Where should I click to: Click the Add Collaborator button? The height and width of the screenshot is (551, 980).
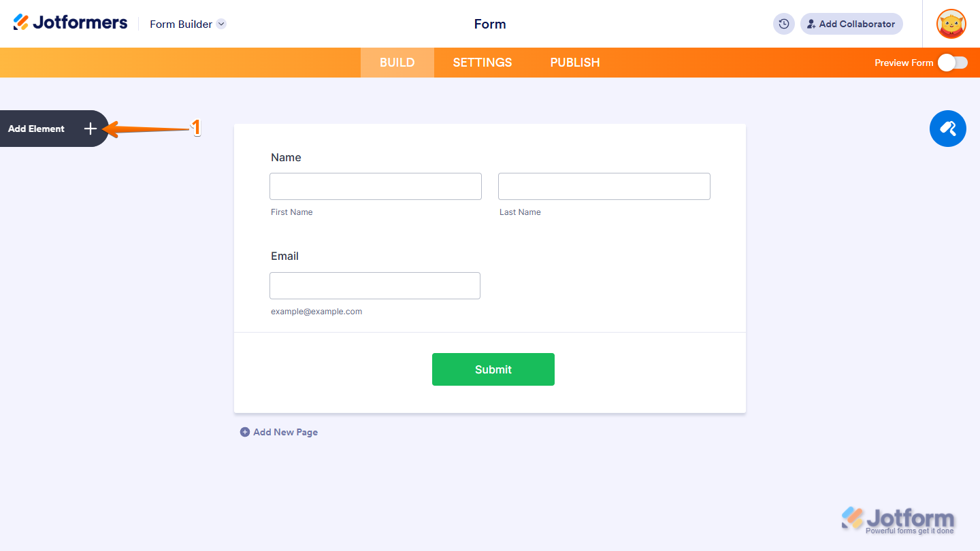coord(851,24)
